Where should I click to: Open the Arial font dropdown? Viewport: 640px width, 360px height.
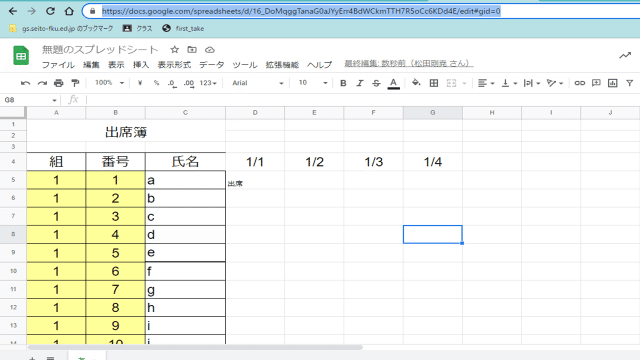[x=258, y=83]
